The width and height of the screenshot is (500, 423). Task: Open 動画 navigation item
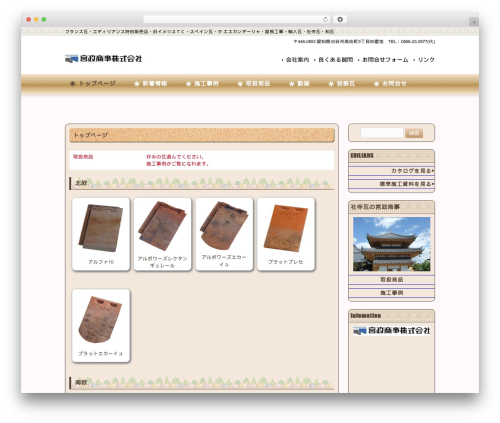pos(299,83)
